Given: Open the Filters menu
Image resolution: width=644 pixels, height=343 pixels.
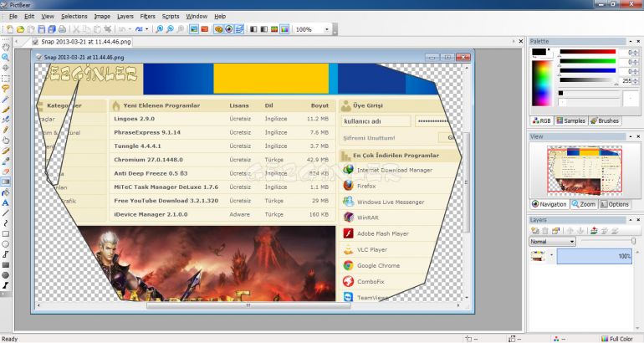Looking at the screenshot, I should 147,17.
